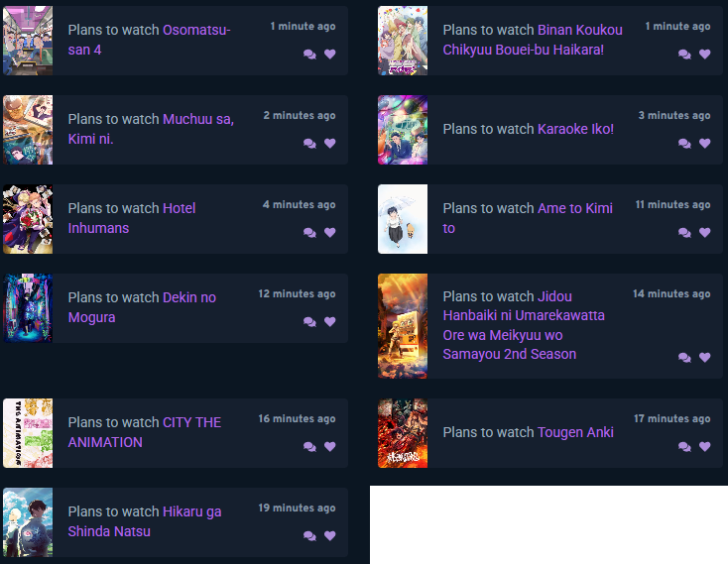Like the Osomatsu-san 4 activity

(x=329, y=54)
